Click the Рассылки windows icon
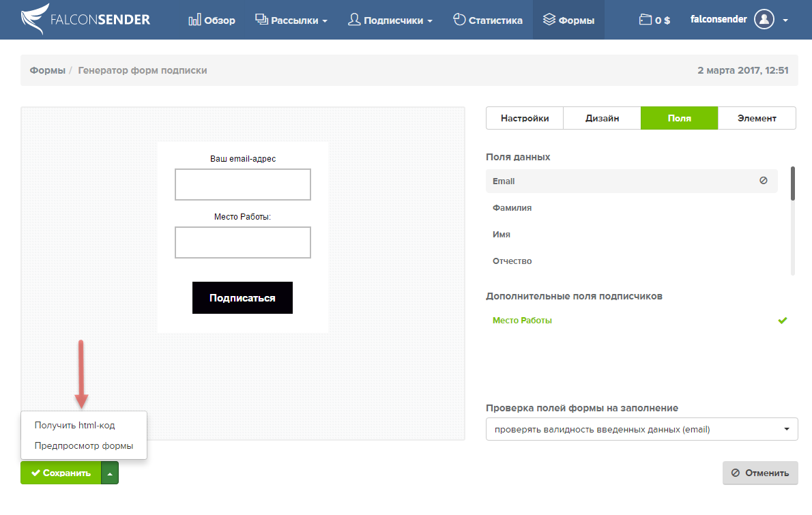 click(261, 20)
